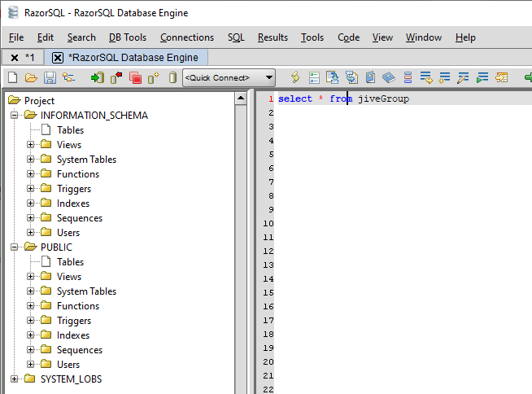Expand Users under PUBLIC

pyautogui.click(x=31, y=364)
